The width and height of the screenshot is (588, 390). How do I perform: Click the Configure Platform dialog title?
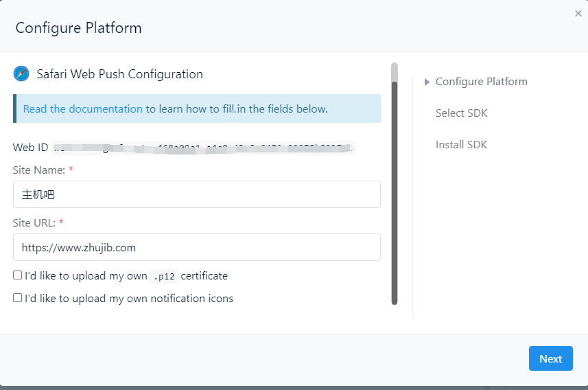[x=78, y=28]
